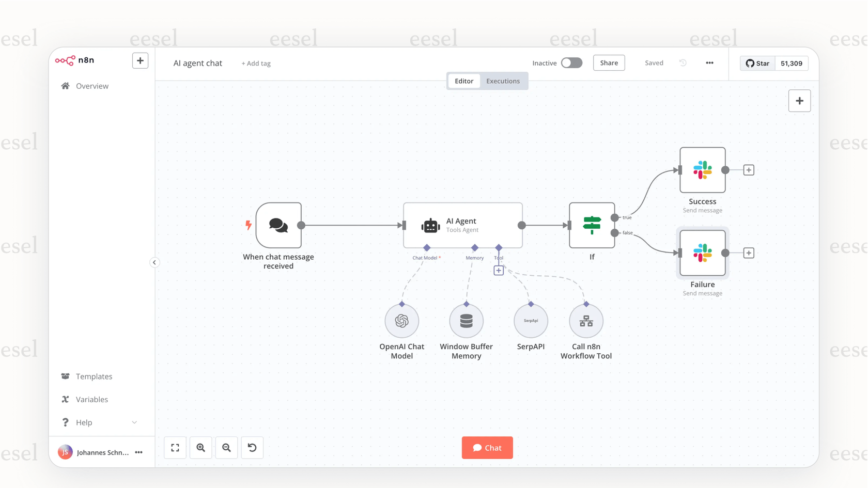The width and height of the screenshot is (868, 488).
Task: Zoom in using the magnifier icon
Action: pos(200,447)
